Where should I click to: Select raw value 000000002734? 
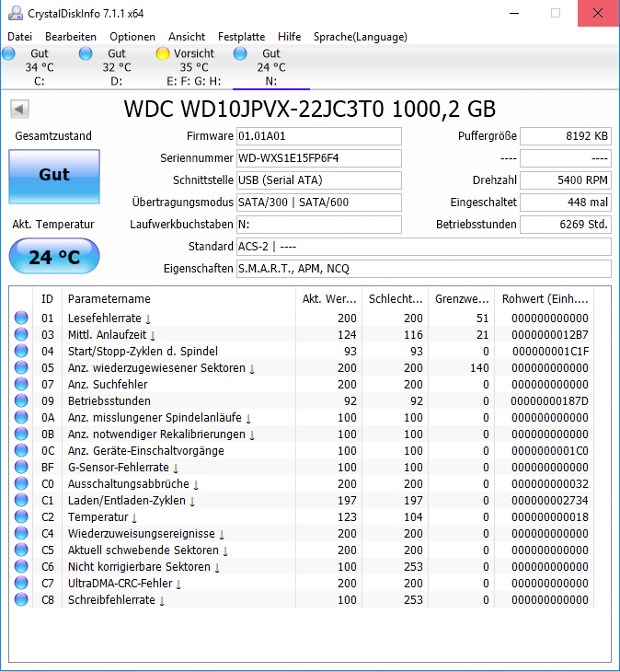click(550, 501)
